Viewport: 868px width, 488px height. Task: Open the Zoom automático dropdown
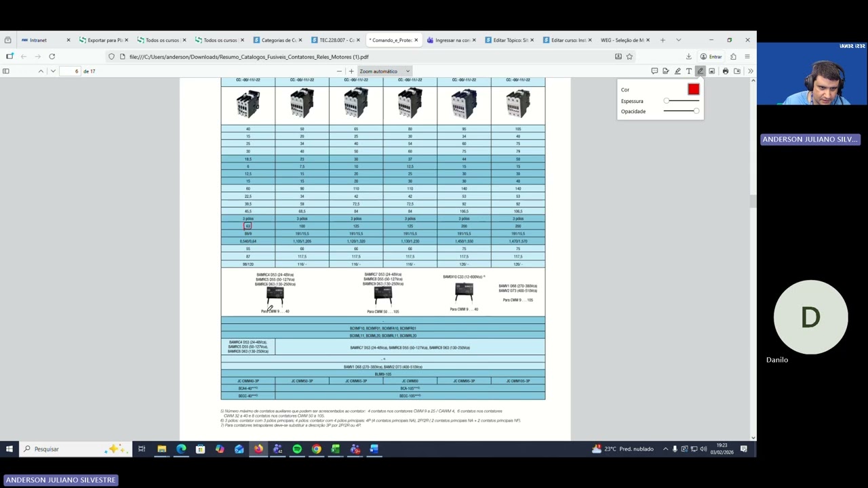click(384, 71)
